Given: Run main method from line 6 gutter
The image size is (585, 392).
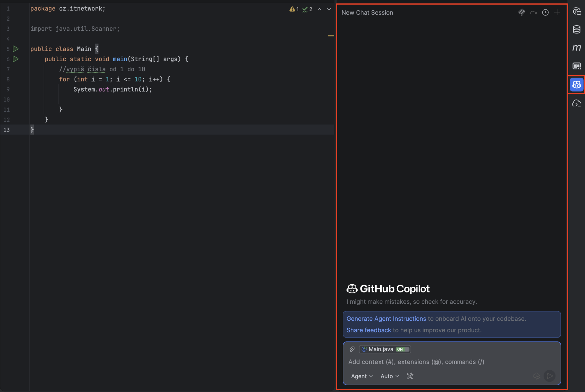Looking at the screenshot, I should pos(16,59).
